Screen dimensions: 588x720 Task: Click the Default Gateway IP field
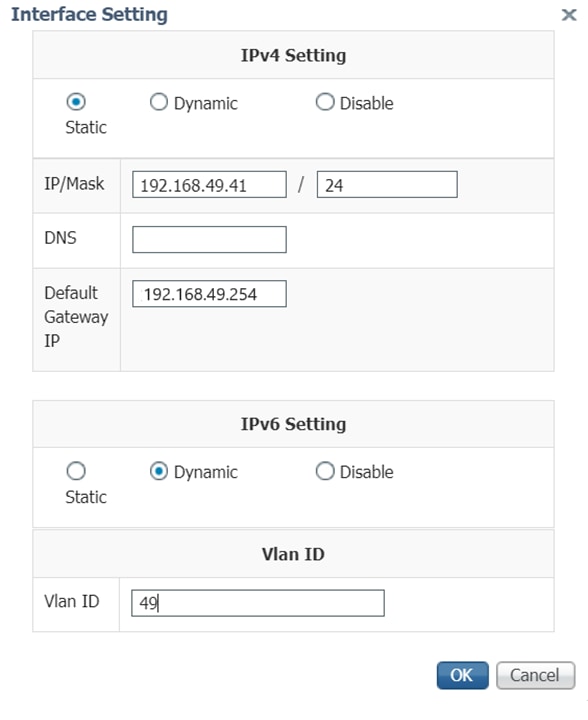coord(209,294)
